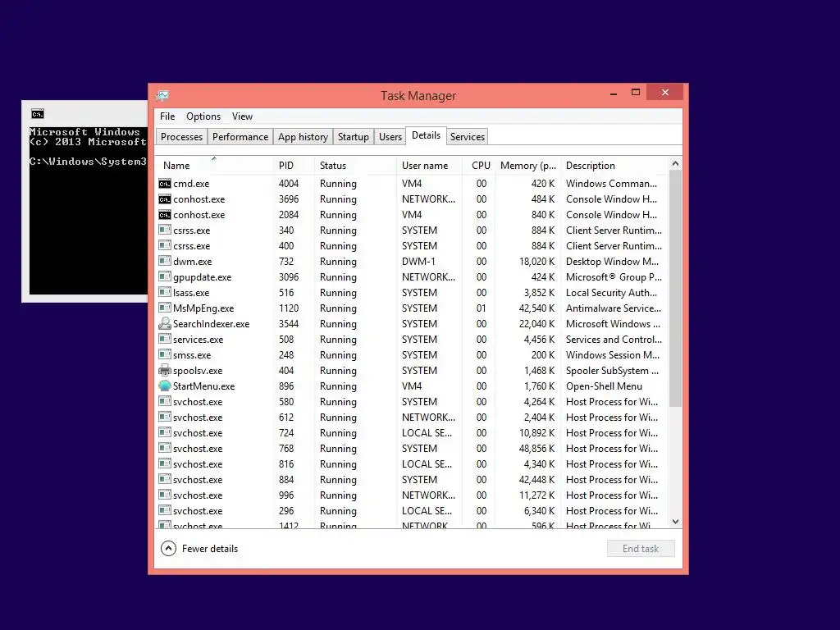Switch to the Users tab
The width and height of the screenshot is (840, 630).
point(390,137)
